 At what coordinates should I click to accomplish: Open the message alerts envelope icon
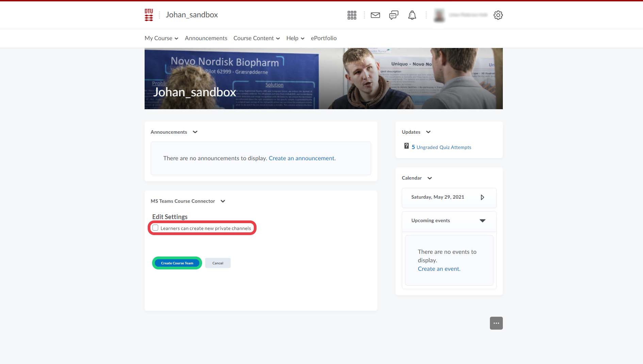click(x=375, y=15)
